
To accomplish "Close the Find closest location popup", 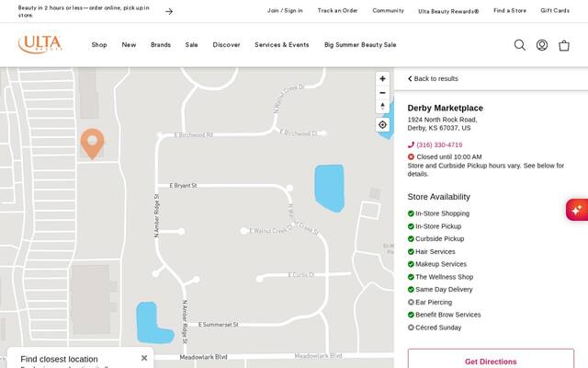I will tap(144, 358).
